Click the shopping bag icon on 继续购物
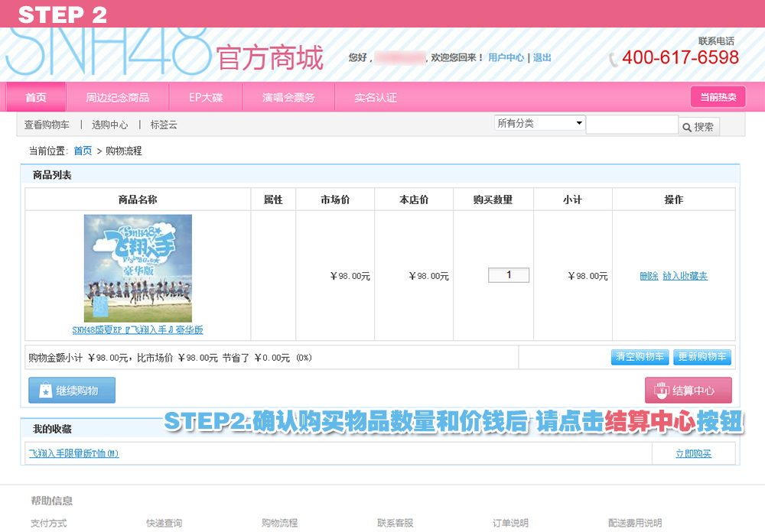765x532 pixels. (x=45, y=390)
